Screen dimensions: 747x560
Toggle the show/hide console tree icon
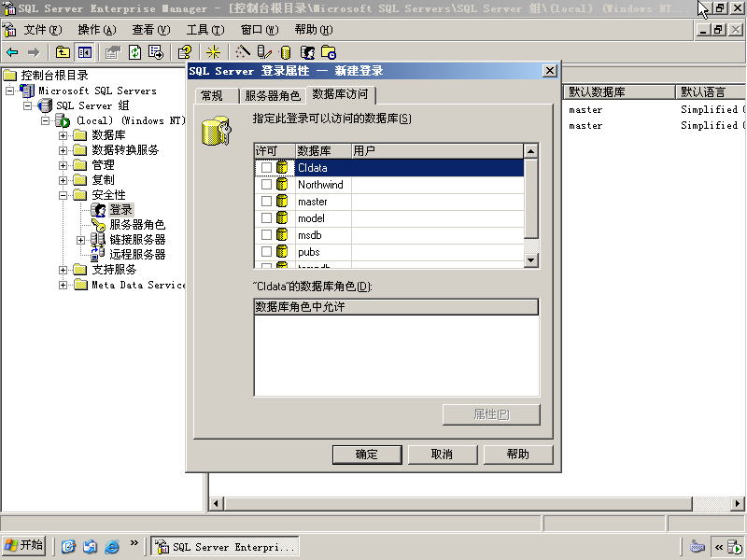click(85, 52)
